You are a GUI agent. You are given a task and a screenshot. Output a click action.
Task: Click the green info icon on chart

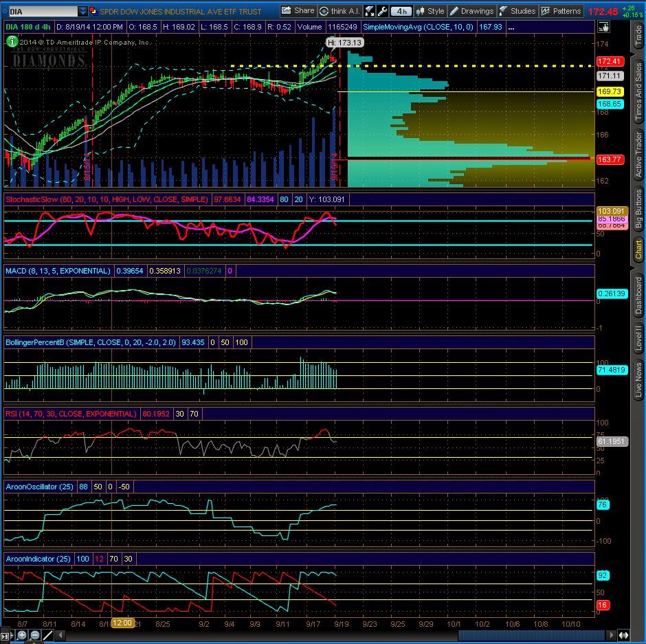coord(12,41)
